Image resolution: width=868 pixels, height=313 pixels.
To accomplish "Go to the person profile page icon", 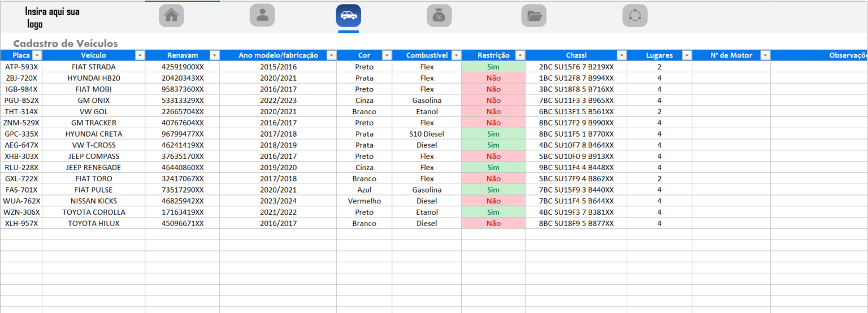I will tap(262, 16).
